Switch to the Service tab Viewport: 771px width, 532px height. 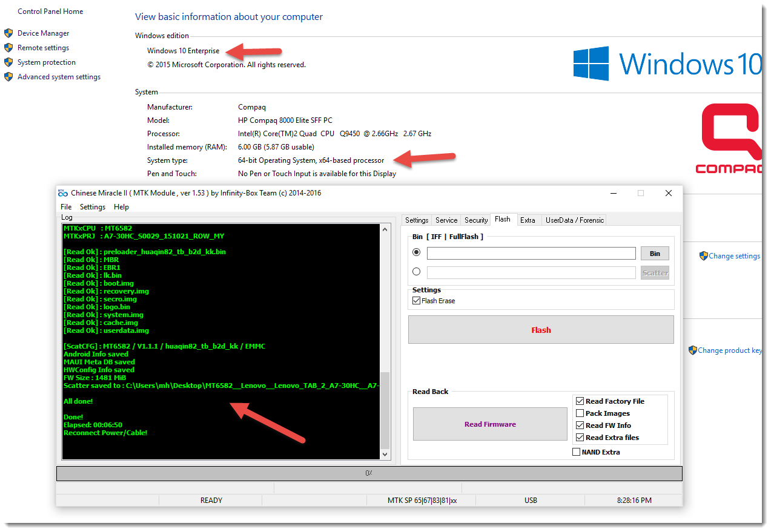(x=446, y=220)
